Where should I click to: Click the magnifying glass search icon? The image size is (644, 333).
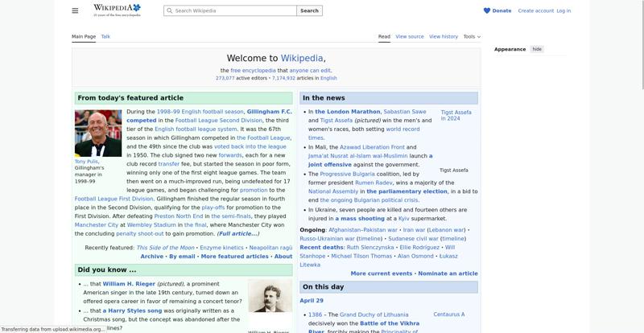[169, 11]
